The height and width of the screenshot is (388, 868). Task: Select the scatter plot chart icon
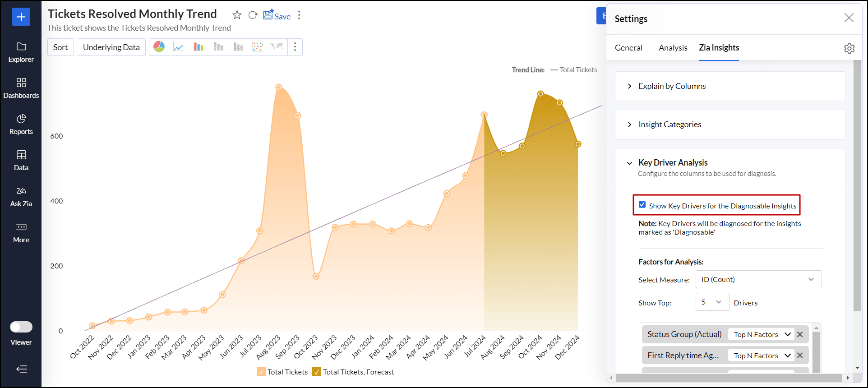click(x=258, y=47)
